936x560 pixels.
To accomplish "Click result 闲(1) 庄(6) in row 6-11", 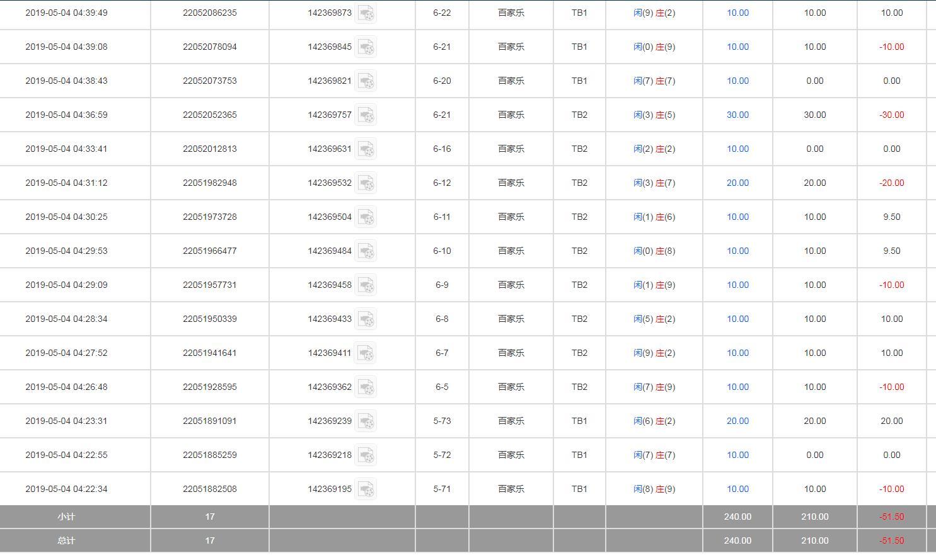I will point(654,217).
